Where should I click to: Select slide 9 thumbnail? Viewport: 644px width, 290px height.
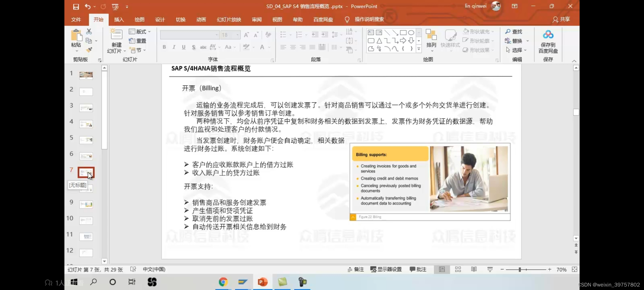point(86,204)
